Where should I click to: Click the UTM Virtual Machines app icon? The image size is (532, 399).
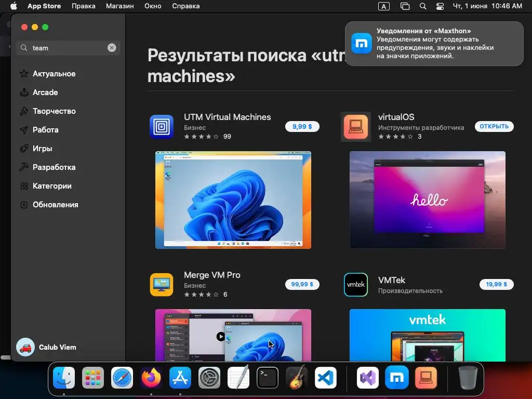click(162, 127)
